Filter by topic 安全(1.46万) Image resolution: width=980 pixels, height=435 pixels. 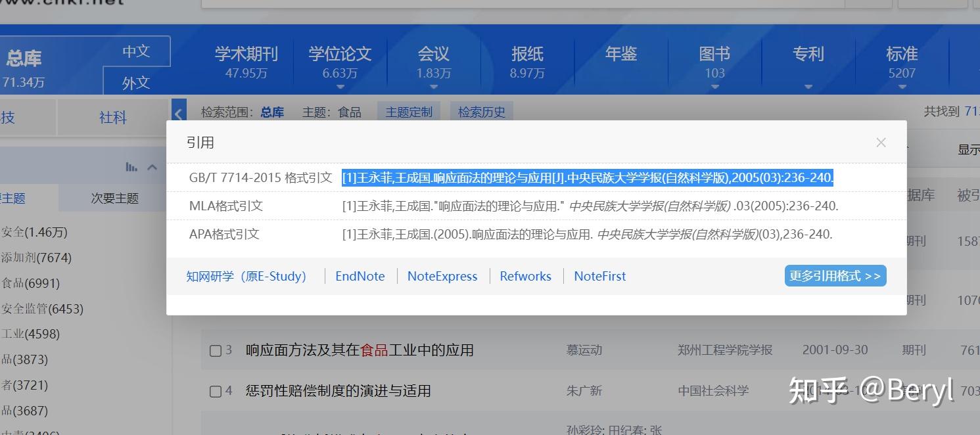pos(34,233)
